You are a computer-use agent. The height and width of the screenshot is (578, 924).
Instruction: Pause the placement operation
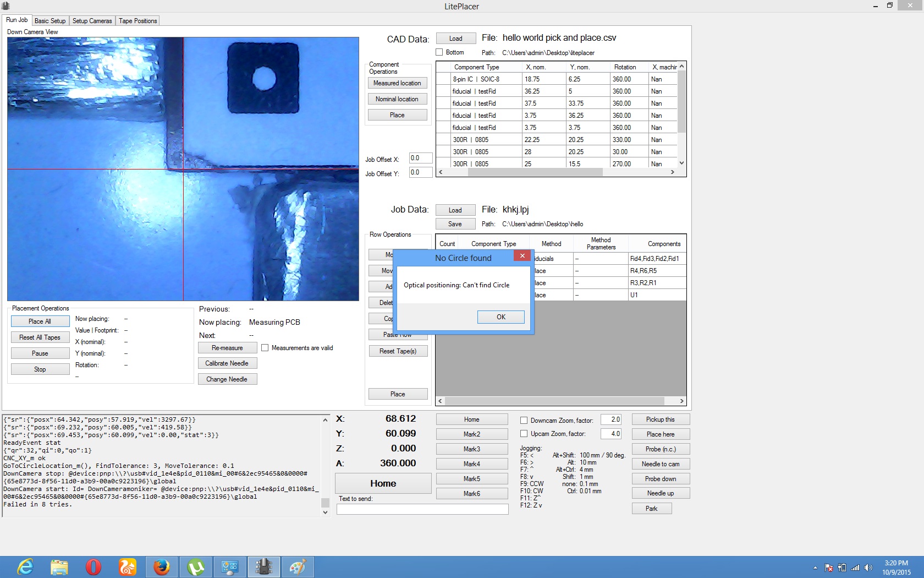[40, 353]
